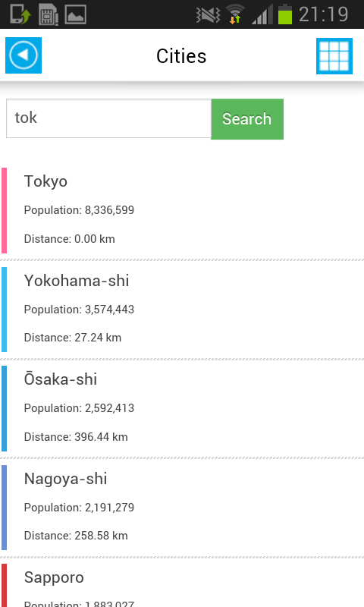Open the grid view icon

(x=334, y=55)
